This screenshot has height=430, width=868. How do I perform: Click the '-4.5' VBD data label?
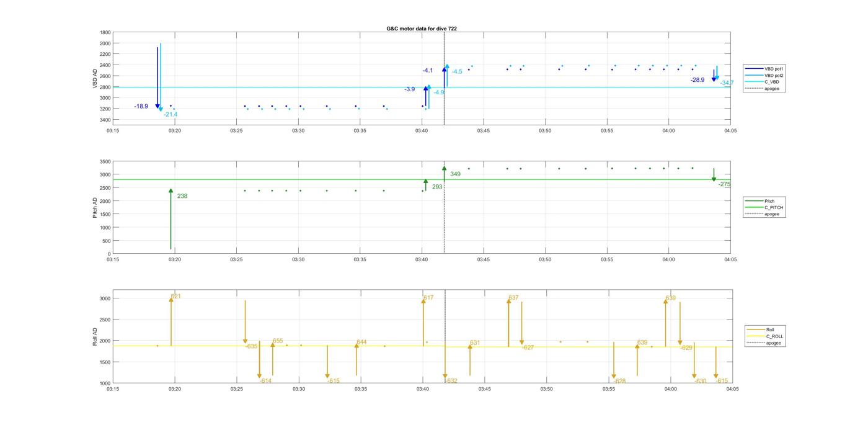tap(457, 72)
